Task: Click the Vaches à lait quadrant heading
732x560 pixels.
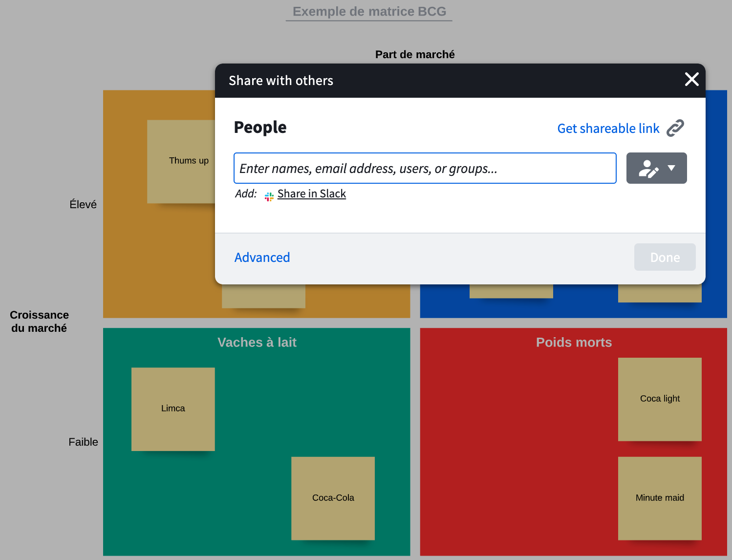Action: coord(257,343)
